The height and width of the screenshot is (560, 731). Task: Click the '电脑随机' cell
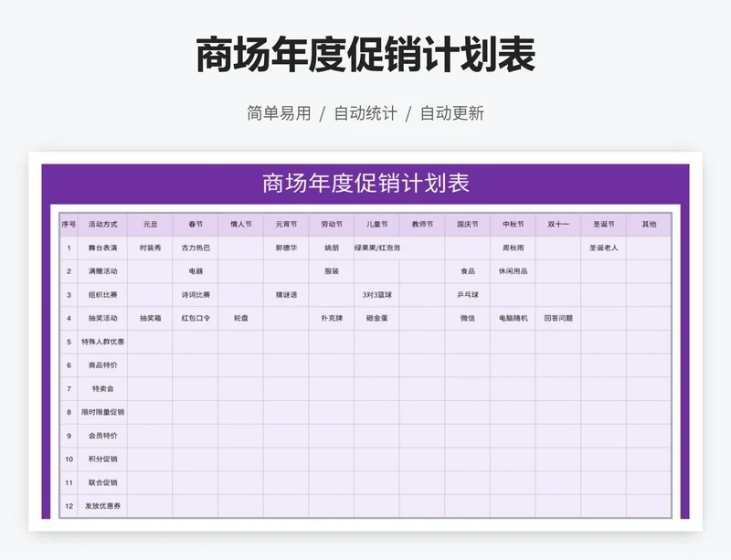[x=513, y=319]
